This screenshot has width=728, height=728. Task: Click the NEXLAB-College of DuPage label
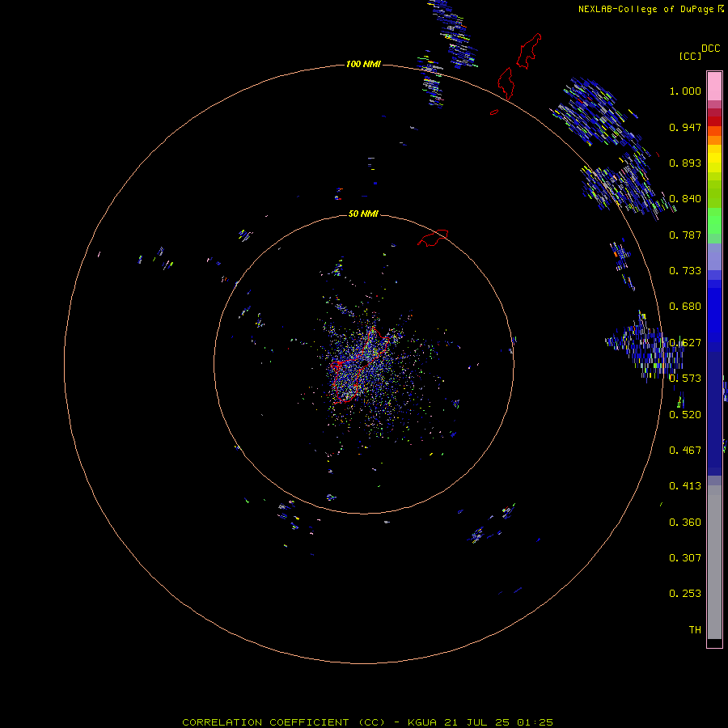651,9
